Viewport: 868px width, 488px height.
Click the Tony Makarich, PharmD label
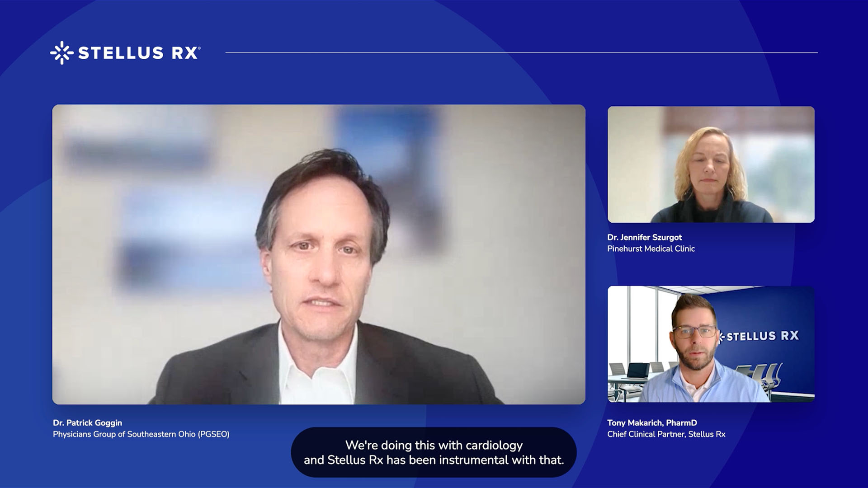[652, 423]
